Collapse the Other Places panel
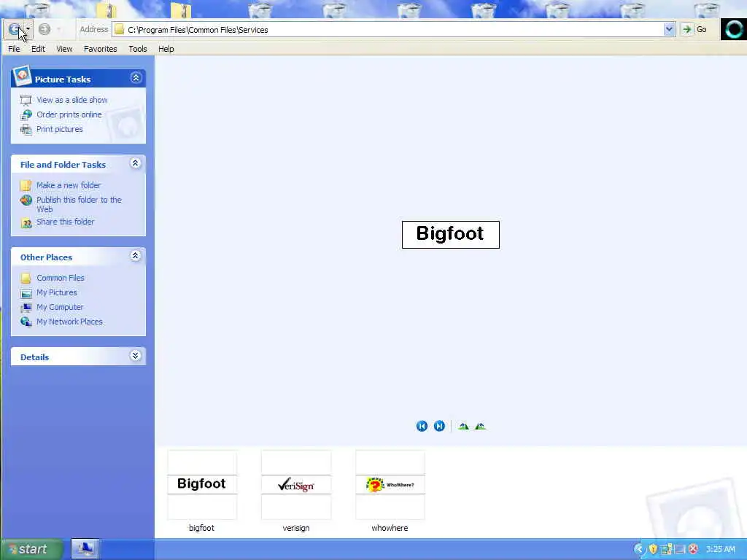This screenshot has height=560, width=747. tap(135, 256)
